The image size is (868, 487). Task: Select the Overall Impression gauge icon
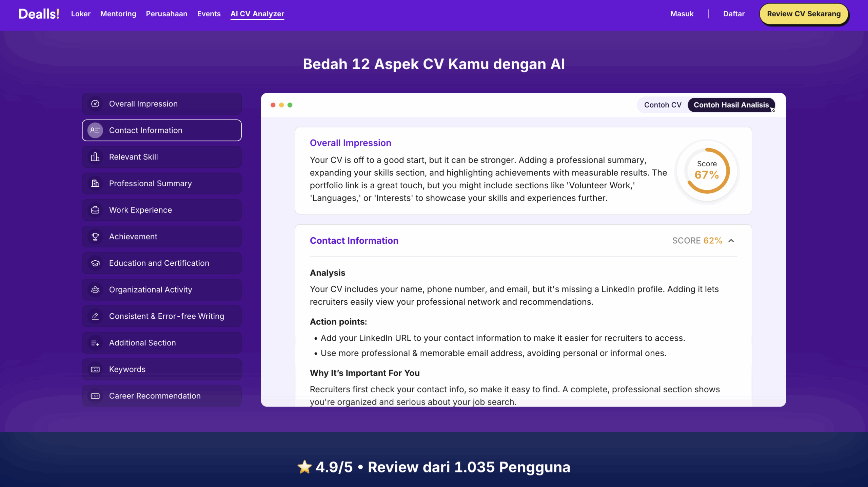tap(95, 104)
